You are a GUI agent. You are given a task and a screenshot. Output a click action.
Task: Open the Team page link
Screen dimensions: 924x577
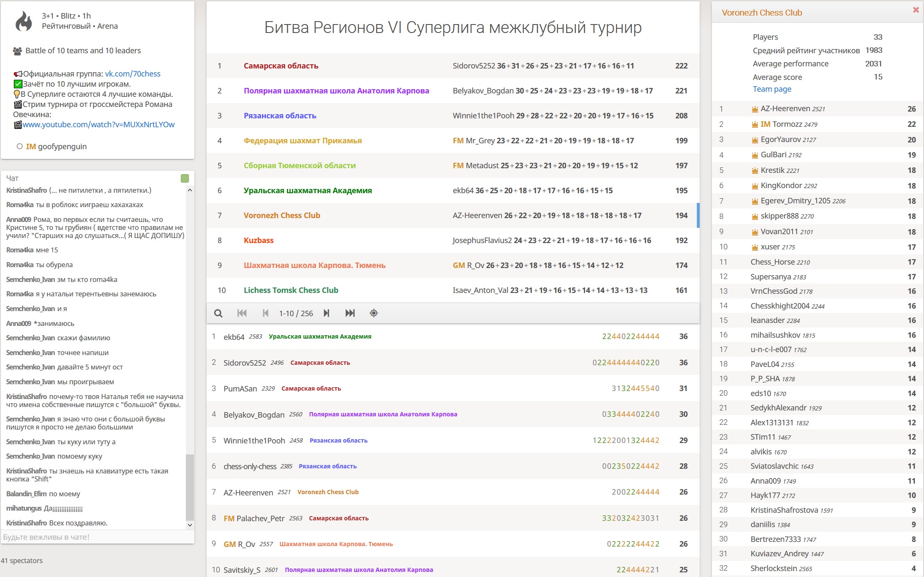[772, 89]
